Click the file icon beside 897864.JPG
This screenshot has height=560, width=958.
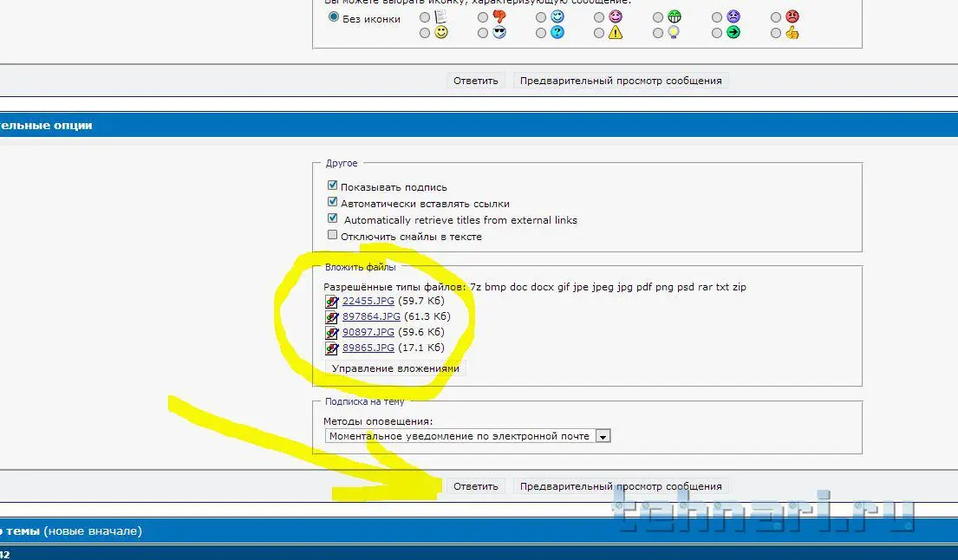(x=331, y=317)
